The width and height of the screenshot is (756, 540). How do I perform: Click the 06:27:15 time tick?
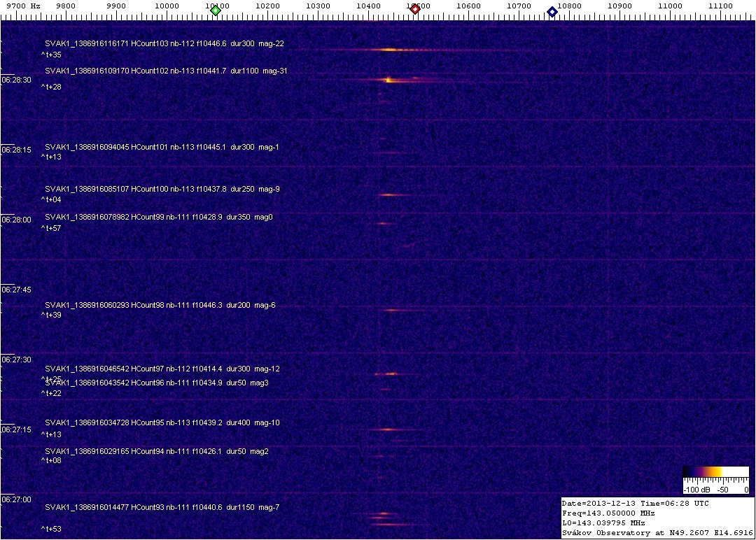[16, 429]
